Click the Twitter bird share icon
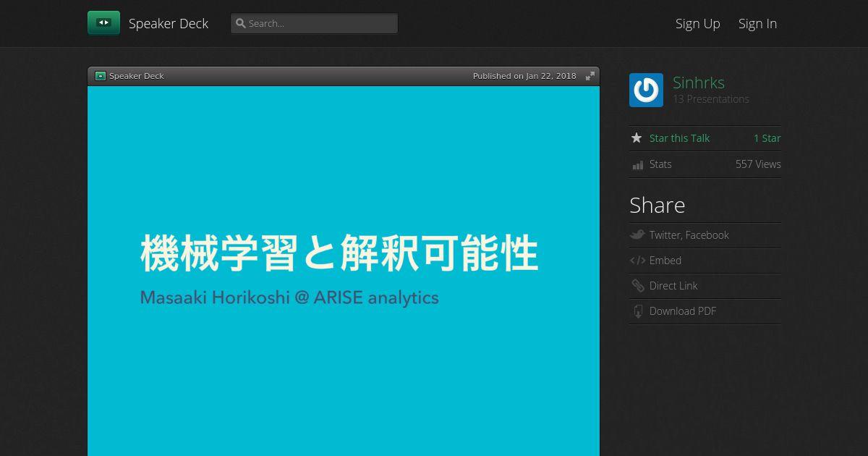The height and width of the screenshot is (456, 868). [x=637, y=235]
